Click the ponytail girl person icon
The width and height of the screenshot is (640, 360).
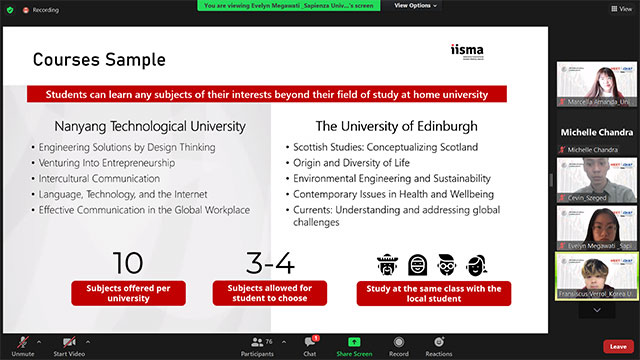click(x=476, y=264)
